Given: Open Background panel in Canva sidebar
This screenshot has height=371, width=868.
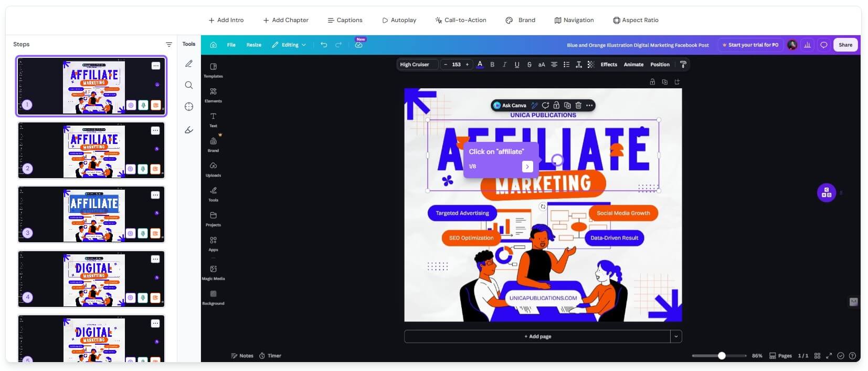Looking at the screenshot, I should pos(213,297).
